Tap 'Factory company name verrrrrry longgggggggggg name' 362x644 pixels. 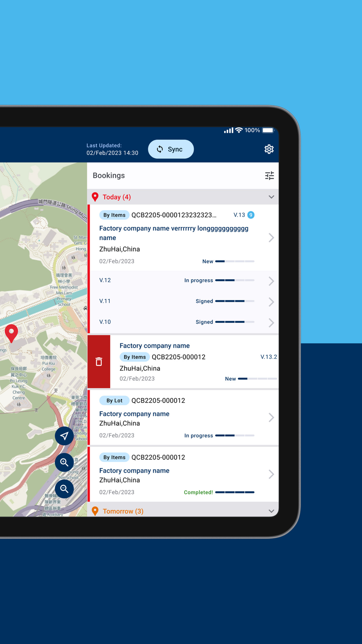click(174, 233)
